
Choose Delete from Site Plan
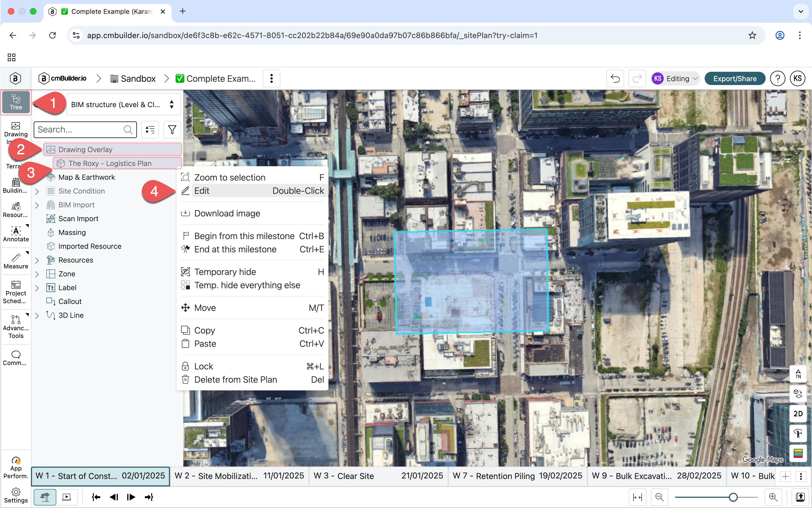pos(252,379)
